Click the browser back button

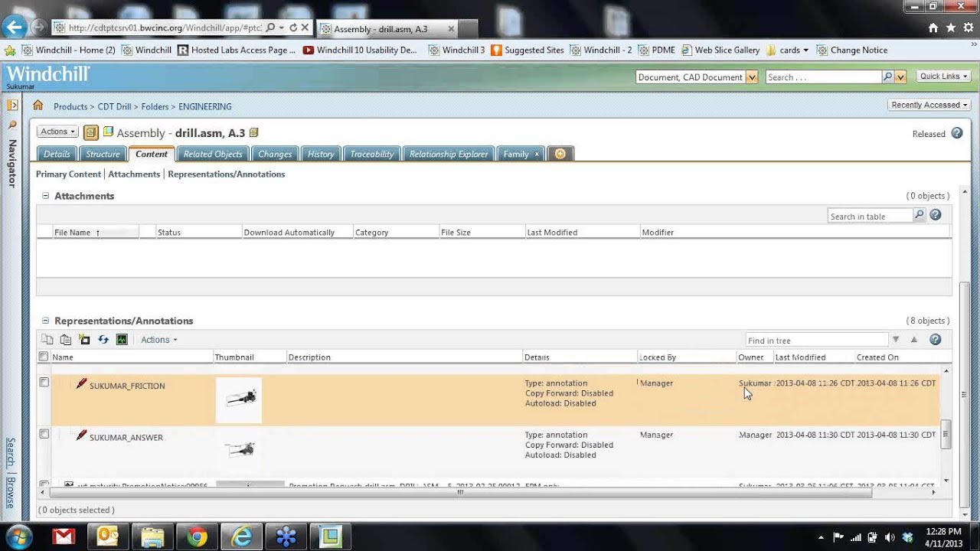click(x=14, y=28)
